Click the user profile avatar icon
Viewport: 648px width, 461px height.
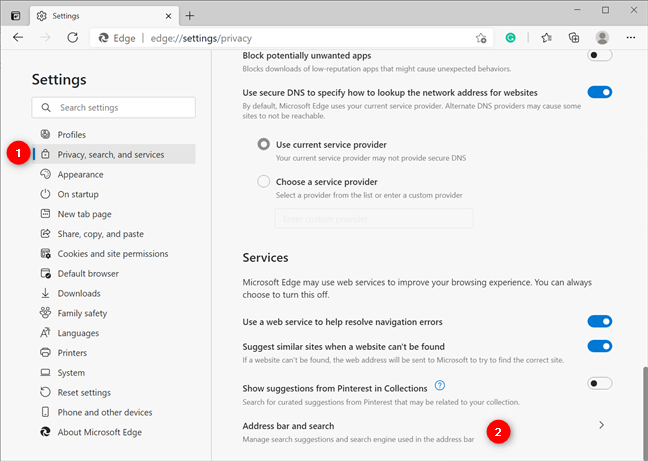pos(602,38)
